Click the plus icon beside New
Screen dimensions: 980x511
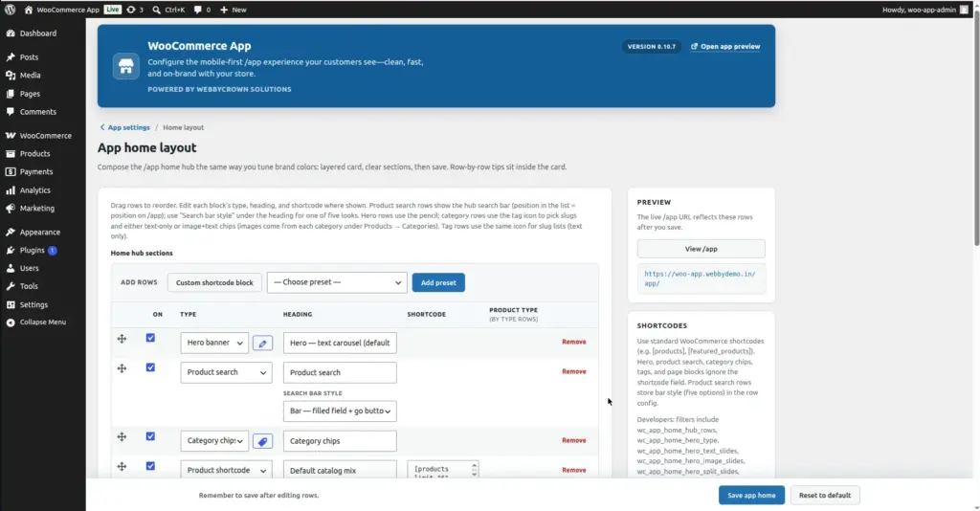coord(224,10)
